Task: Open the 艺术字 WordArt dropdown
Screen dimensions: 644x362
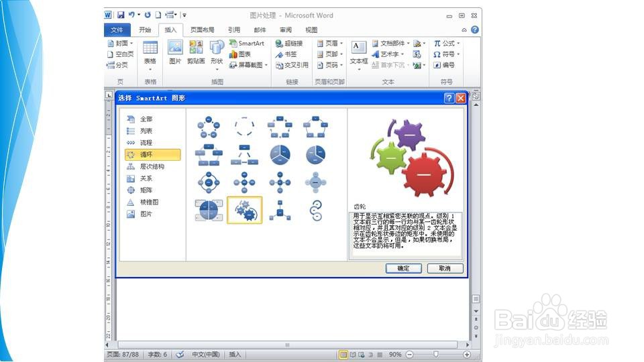Action: tap(388, 54)
